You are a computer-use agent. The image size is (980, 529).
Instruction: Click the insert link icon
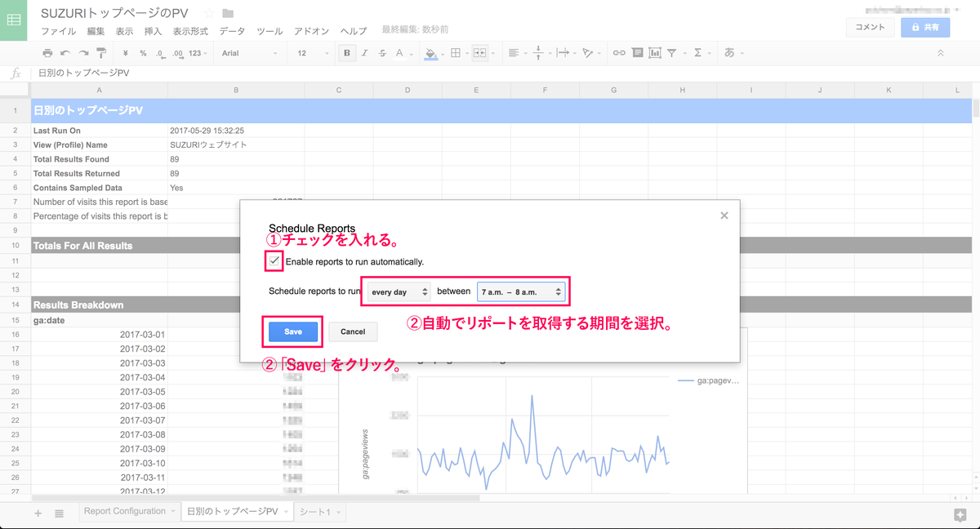click(x=619, y=53)
